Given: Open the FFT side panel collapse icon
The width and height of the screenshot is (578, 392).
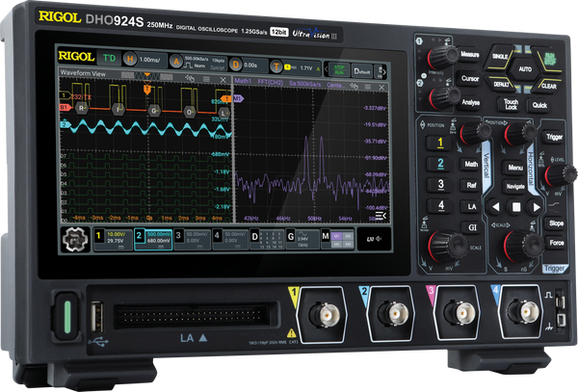Looking at the screenshot, I should 381,216.
